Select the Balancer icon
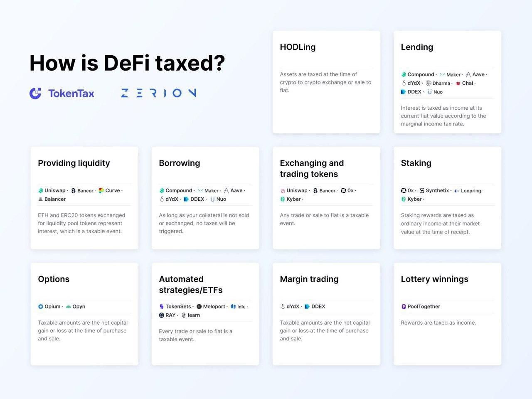 tap(41, 199)
